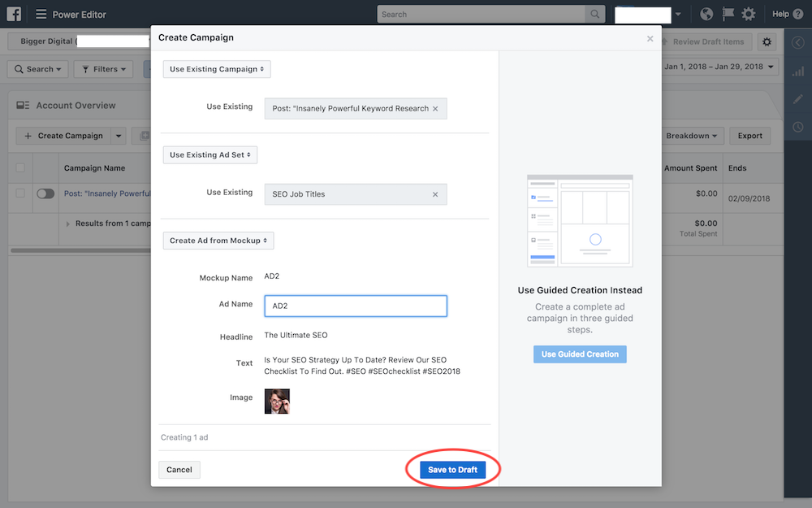The image size is (812, 508).
Task: Check the select-all campaigns checkbox
Action: pos(20,167)
